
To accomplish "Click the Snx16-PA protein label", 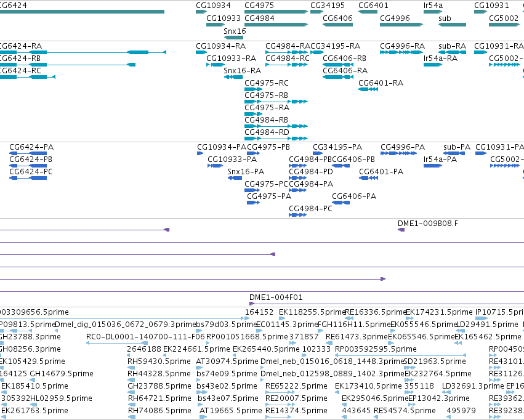I will point(246,172).
